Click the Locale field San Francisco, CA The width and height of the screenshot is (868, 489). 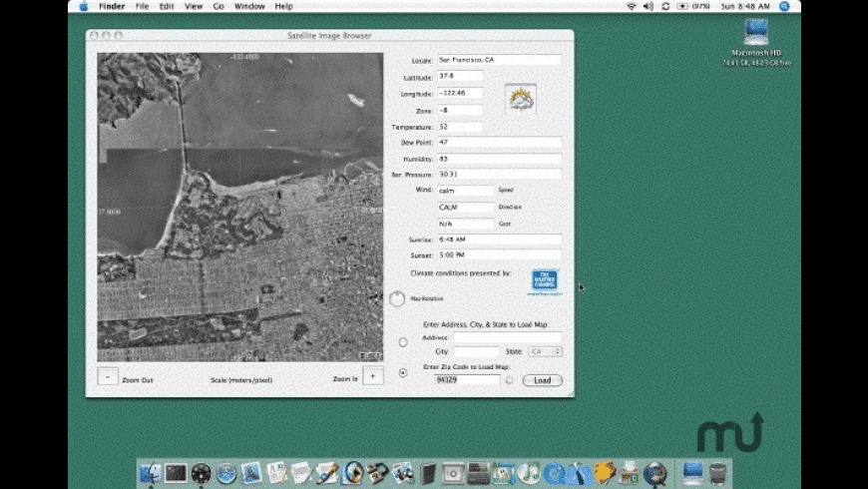pyautogui.click(x=499, y=60)
